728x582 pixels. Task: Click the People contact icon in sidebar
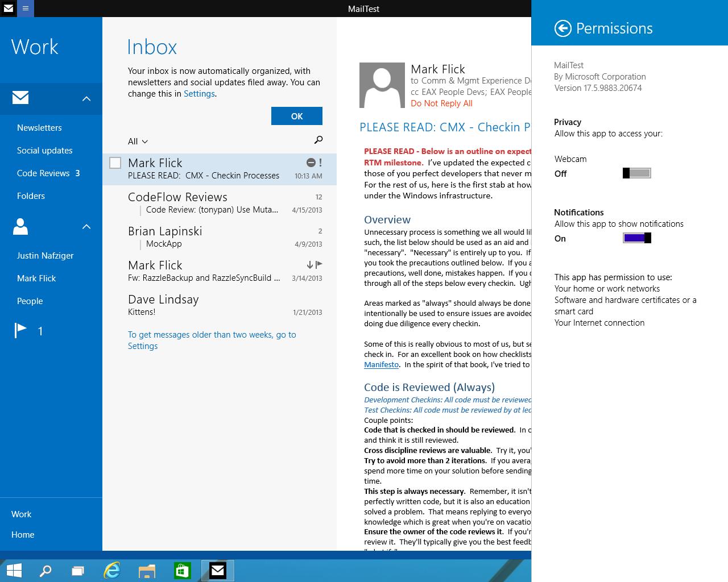[x=20, y=227]
